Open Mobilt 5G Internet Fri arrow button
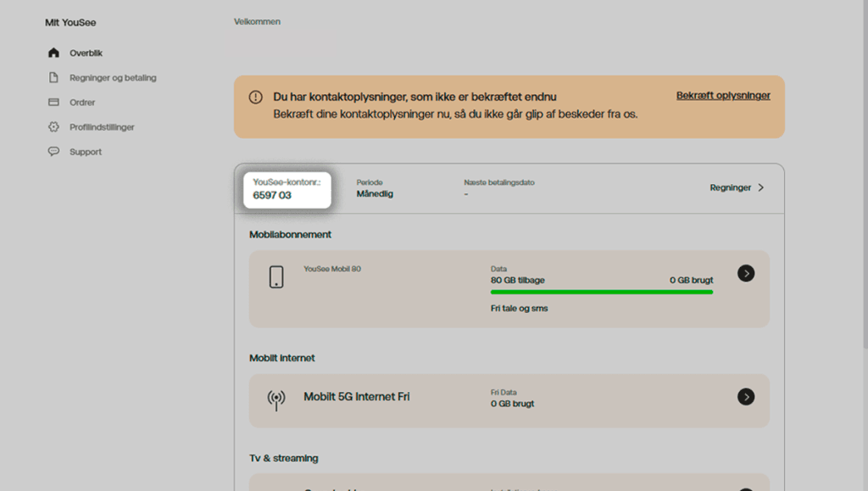 point(746,397)
